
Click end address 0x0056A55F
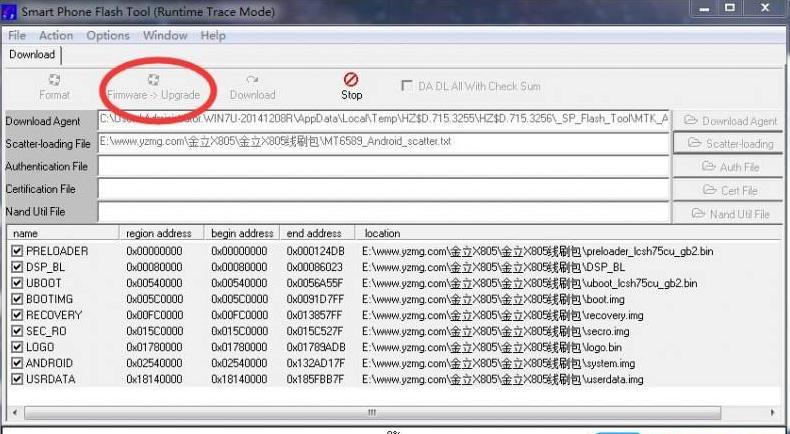point(315,283)
